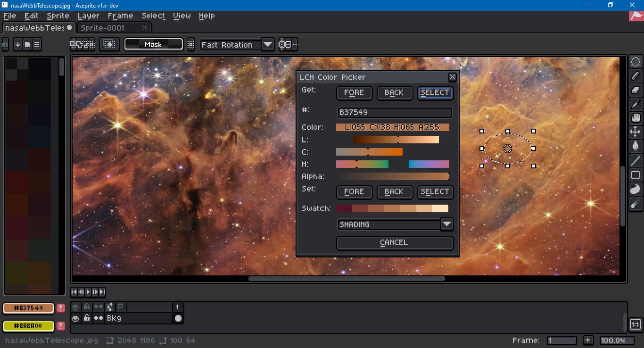
Task: Switch to the Sprite-0001 tab
Action: (x=114, y=28)
